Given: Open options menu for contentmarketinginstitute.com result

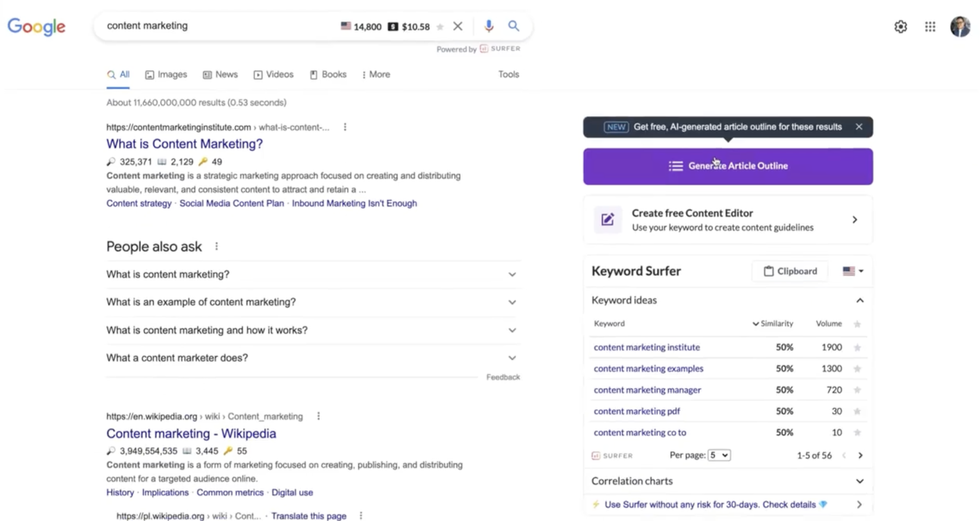Looking at the screenshot, I should click(x=345, y=127).
